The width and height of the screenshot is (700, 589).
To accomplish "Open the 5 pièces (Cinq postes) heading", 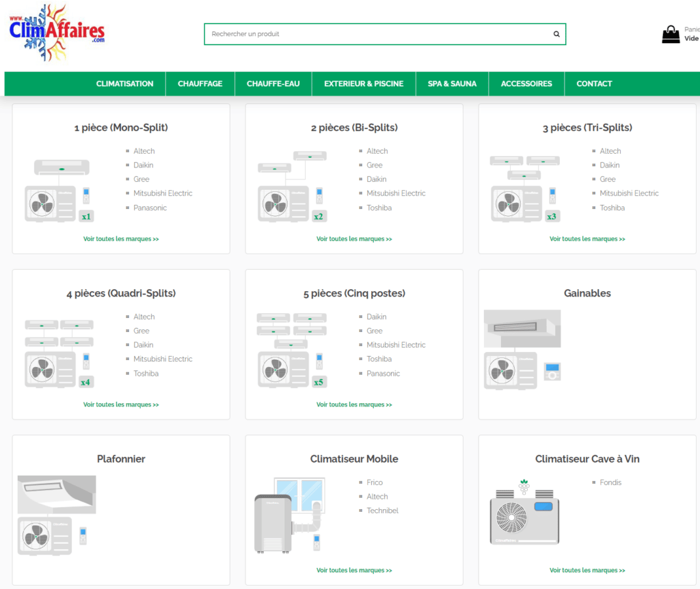I will click(x=355, y=293).
